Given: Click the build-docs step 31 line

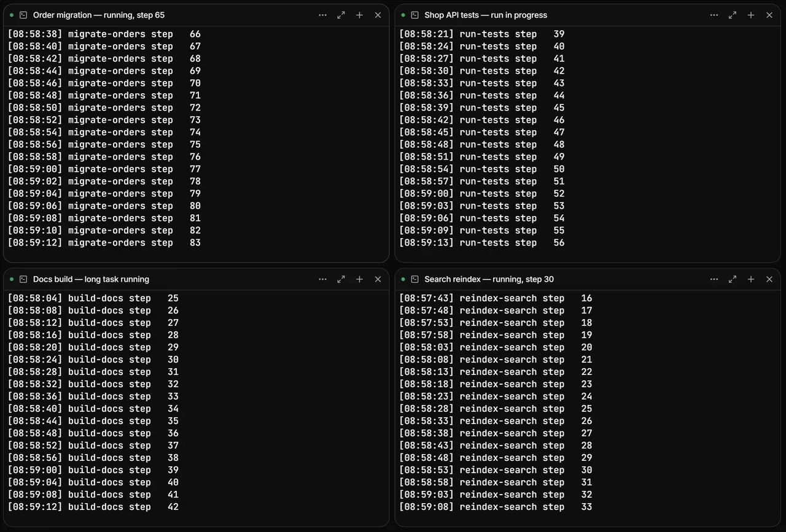Looking at the screenshot, I should (93, 372).
